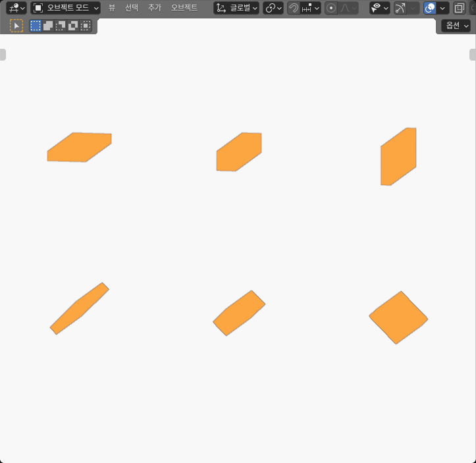The width and height of the screenshot is (476, 463).
Task: Click the bottom-left thin diagonal orange object
Action: click(80, 308)
